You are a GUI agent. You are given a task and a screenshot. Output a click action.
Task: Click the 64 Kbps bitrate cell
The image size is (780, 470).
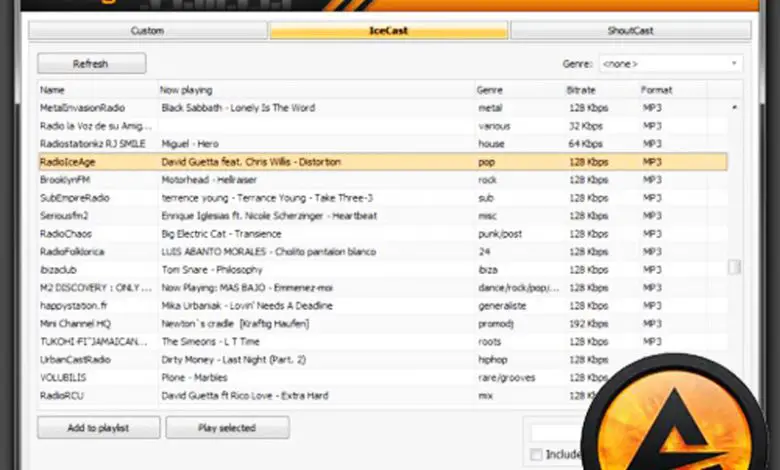(586, 144)
